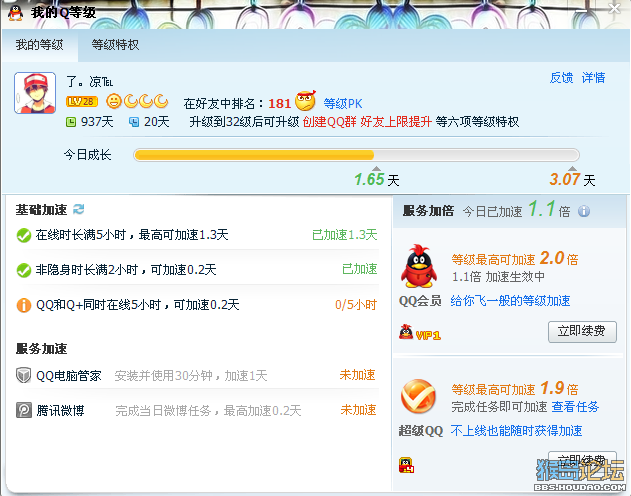Click the green check for 非隐身时长满2小时
631x496 pixels.
tap(24, 270)
